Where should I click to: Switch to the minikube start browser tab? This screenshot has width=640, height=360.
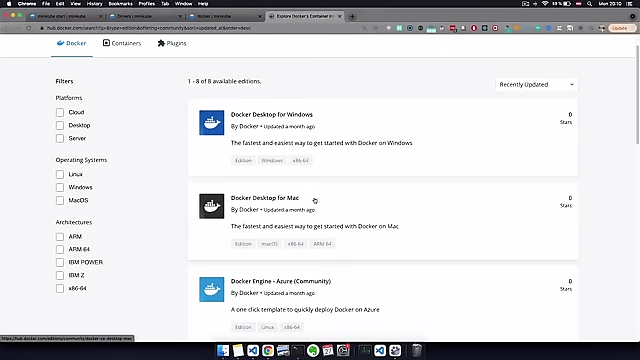click(x=65, y=16)
